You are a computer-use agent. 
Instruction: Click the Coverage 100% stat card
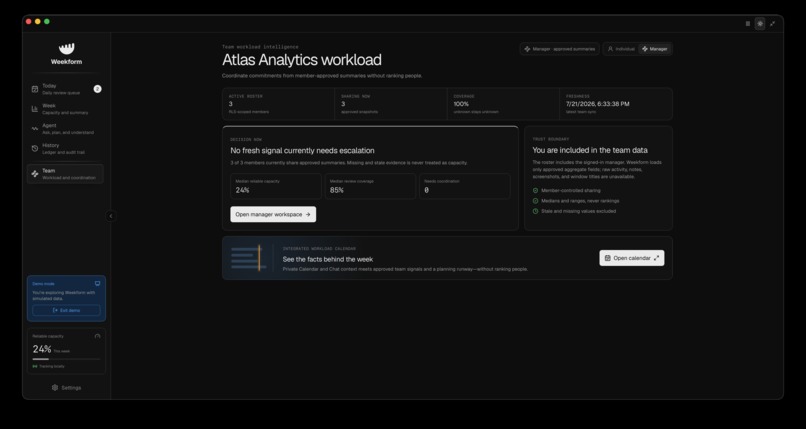click(503, 104)
